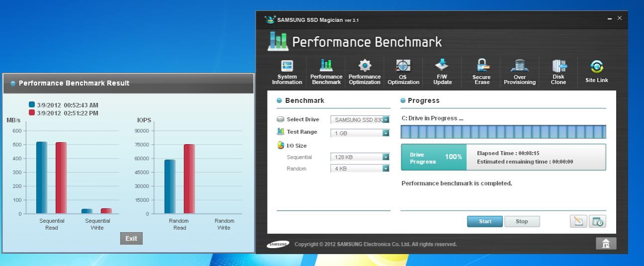Viewport: 644px width, 266px height.
Task: Start the performance benchmark
Action: point(485,221)
